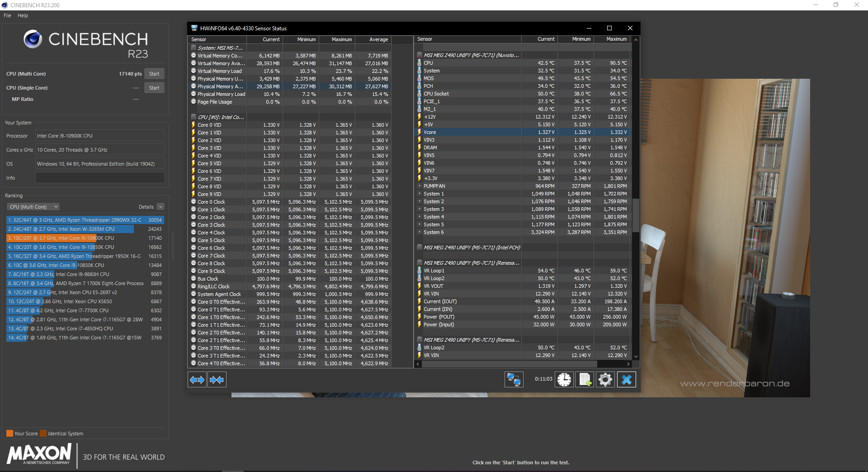Open the Help menu in Cinebench
The height and width of the screenshot is (472, 868).
(23, 15)
